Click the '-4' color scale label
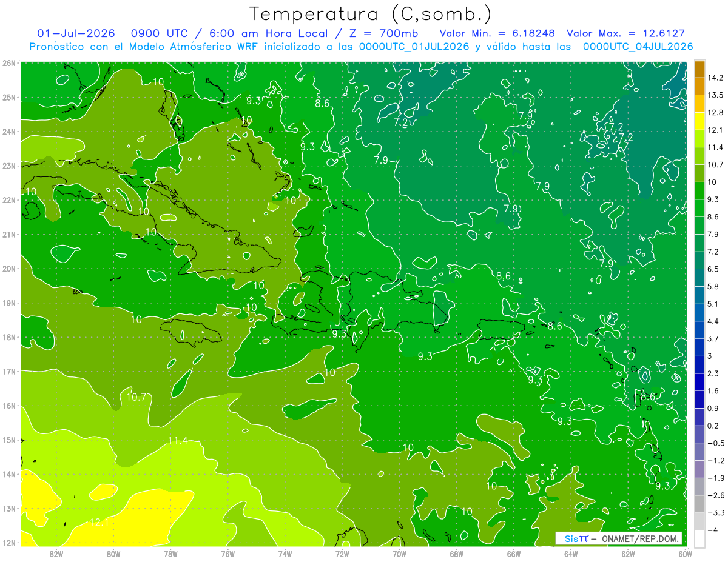 click(x=713, y=530)
